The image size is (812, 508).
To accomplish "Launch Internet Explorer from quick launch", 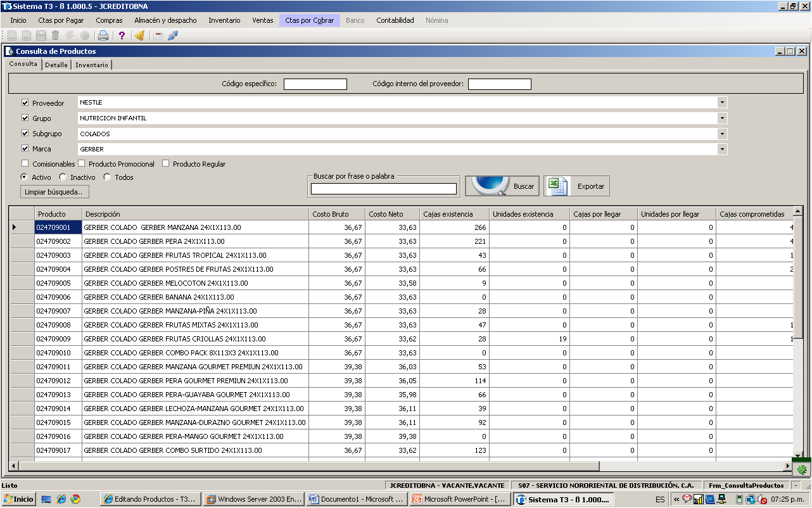I will pos(61,499).
